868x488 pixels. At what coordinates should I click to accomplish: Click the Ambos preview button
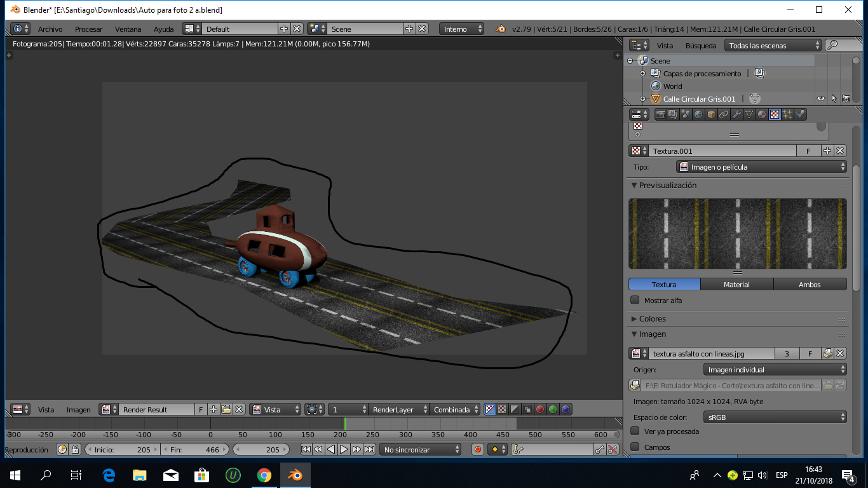pyautogui.click(x=810, y=285)
